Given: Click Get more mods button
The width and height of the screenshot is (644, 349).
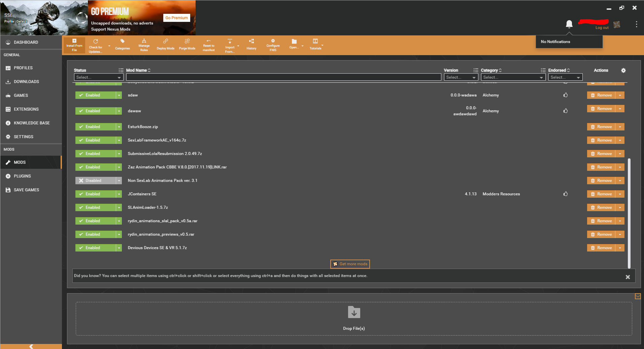Looking at the screenshot, I should click(350, 264).
